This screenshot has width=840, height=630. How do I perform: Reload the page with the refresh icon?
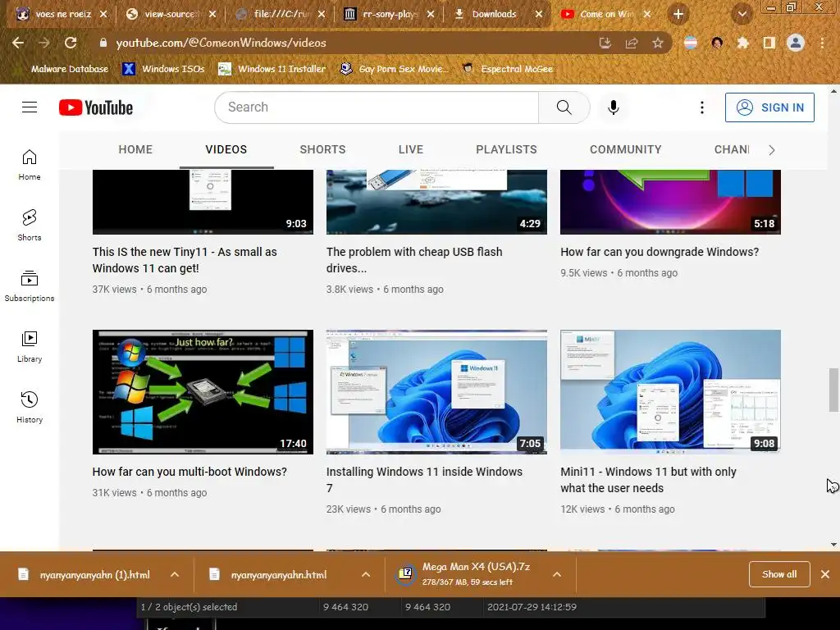click(71, 43)
